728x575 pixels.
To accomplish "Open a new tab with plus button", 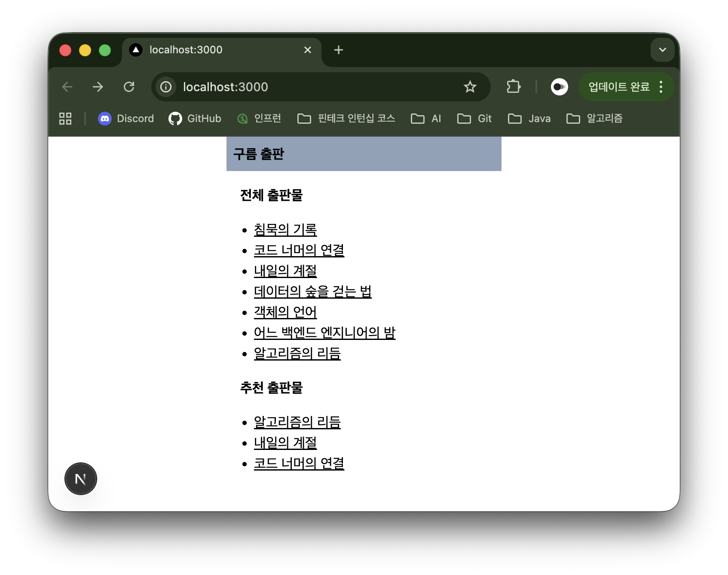I will [339, 50].
